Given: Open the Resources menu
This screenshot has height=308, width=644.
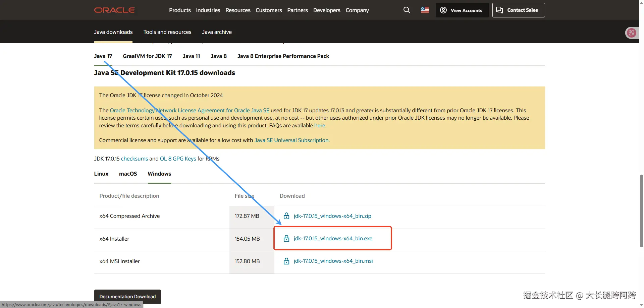Looking at the screenshot, I should tap(238, 10).
